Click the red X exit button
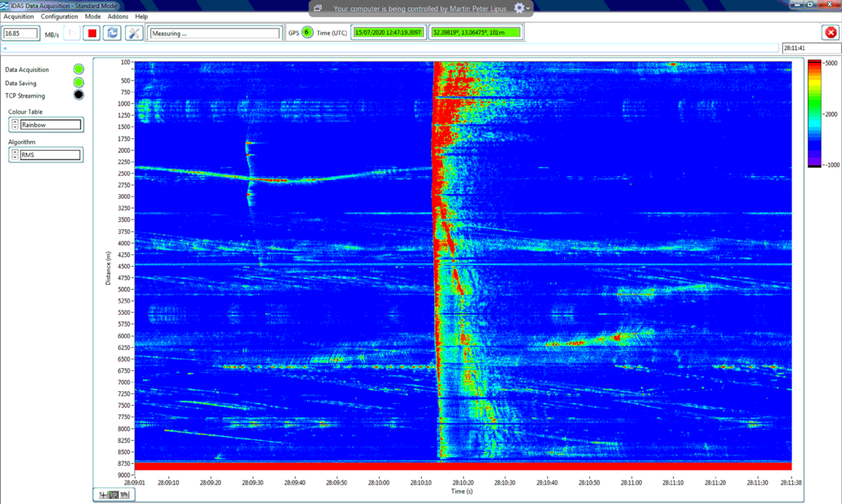Viewport: 842px width, 504px height. click(830, 32)
